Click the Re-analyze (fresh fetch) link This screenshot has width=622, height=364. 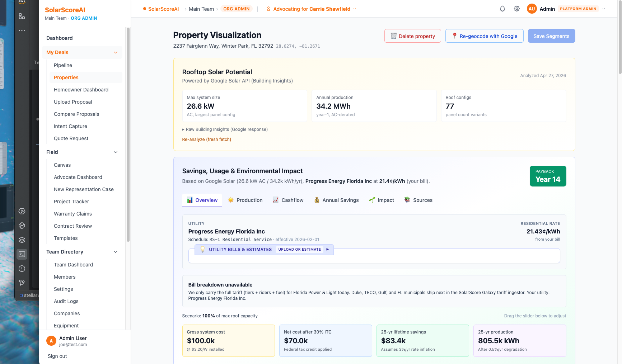(x=207, y=139)
